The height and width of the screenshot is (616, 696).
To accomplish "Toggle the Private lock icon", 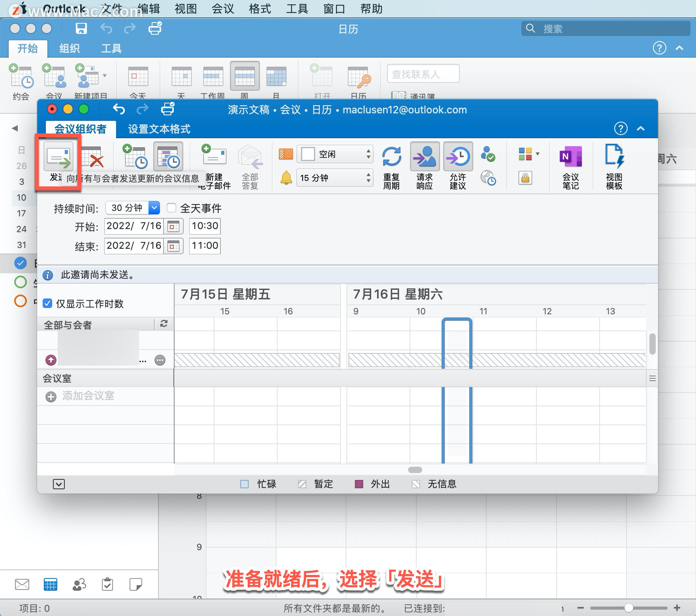I will point(525,178).
